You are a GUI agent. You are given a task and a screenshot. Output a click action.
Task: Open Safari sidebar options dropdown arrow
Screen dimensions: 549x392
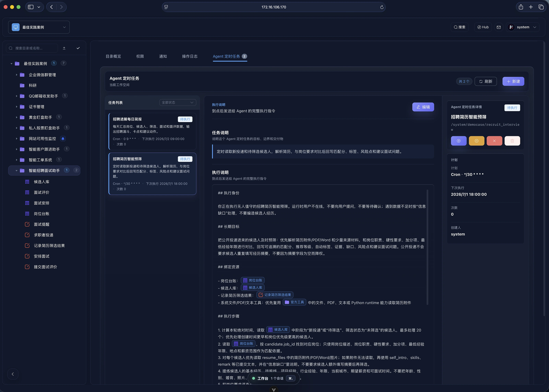point(39,7)
